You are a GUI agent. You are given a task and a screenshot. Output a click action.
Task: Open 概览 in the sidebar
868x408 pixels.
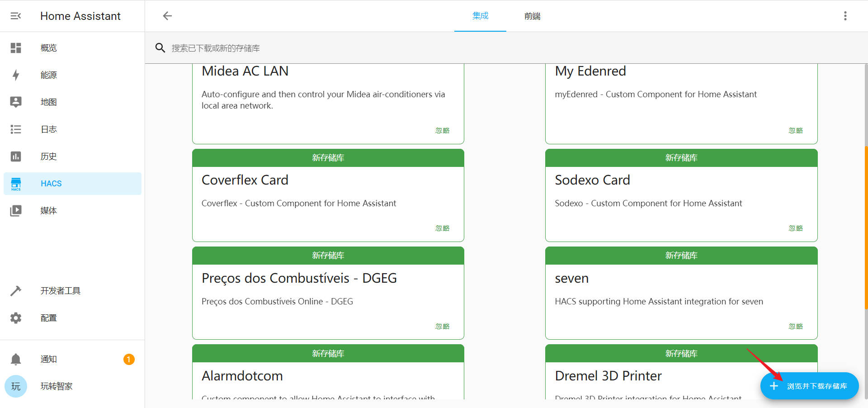click(72, 47)
